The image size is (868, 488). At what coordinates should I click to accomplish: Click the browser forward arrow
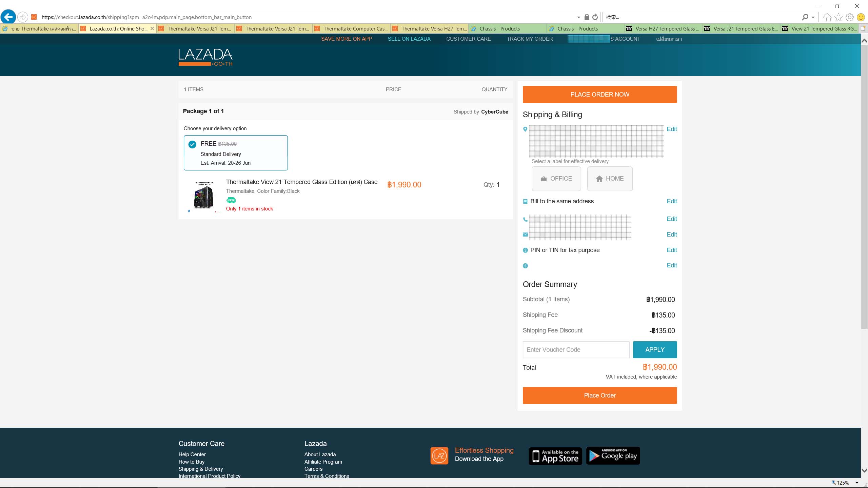point(22,17)
